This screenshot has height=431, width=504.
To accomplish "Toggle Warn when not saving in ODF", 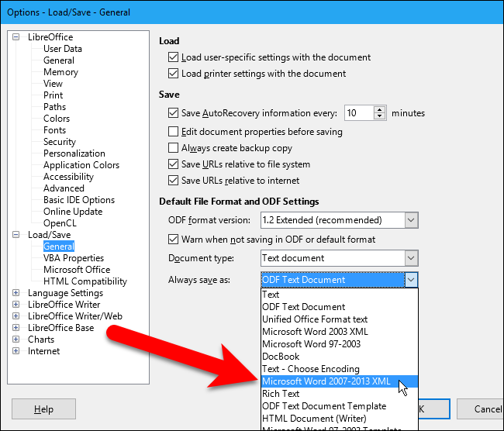I will coord(173,240).
